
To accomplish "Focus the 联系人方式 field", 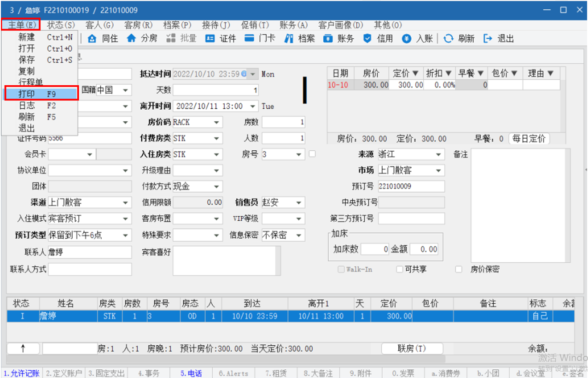I will [x=90, y=269].
